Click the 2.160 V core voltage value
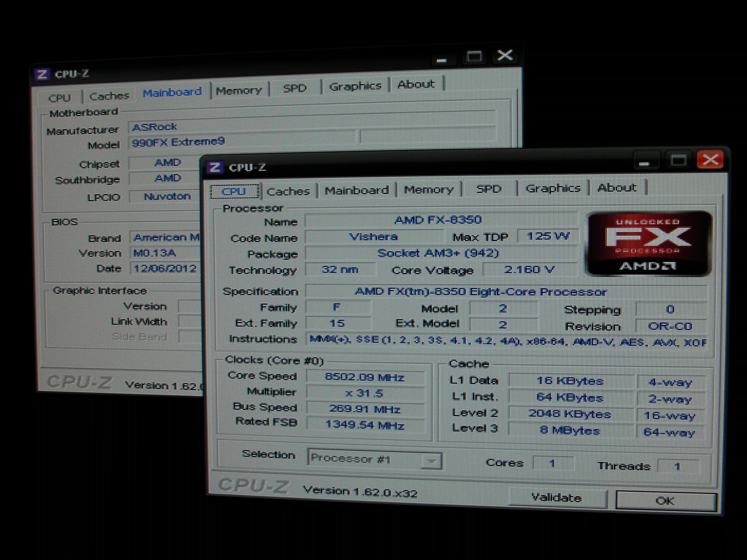Screen dimensions: 747x560 530,269
